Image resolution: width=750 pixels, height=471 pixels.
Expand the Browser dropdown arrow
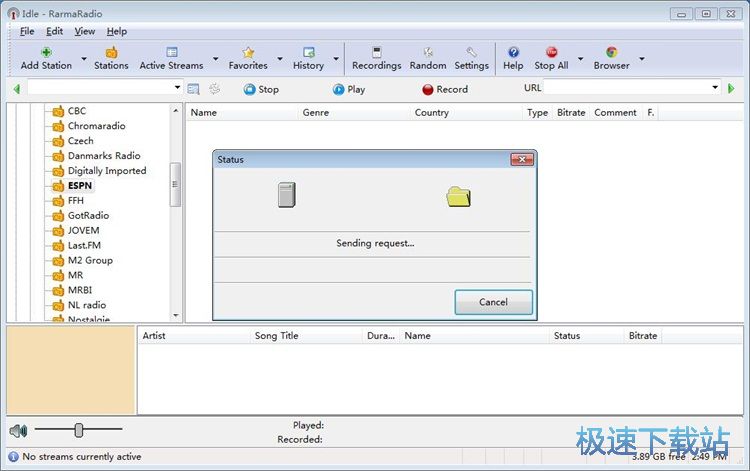(642, 59)
